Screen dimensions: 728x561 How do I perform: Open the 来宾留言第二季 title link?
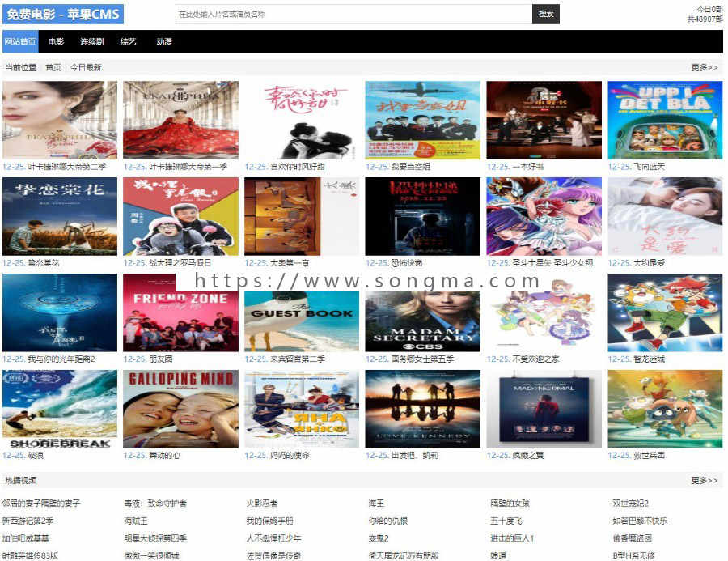point(298,359)
